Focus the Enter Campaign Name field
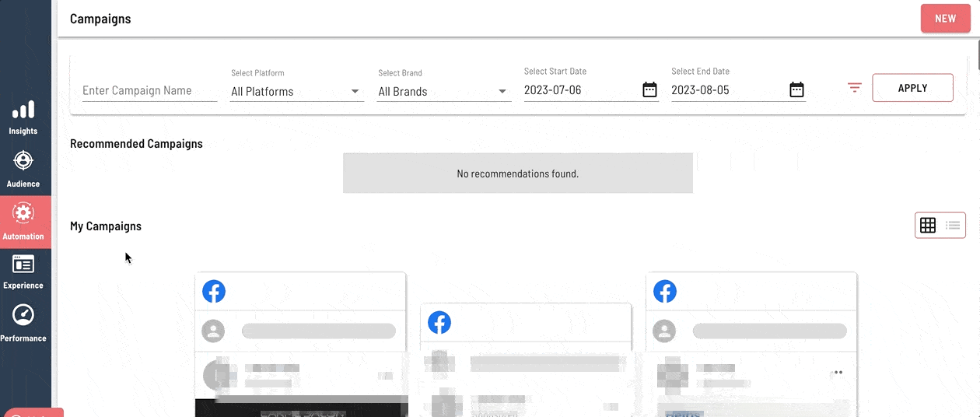 pyautogui.click(x=149, y=90)
